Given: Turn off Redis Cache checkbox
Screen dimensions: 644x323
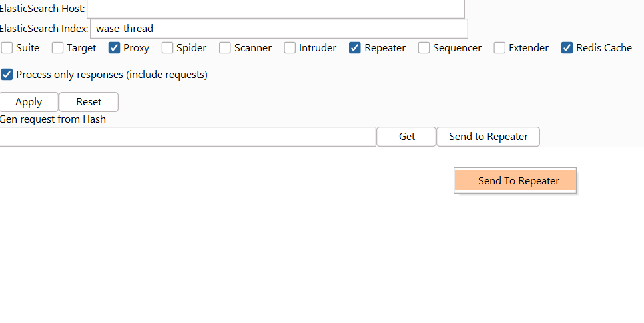Looking at the screenshot, I should pyautogui.click(x=567, y=48).
